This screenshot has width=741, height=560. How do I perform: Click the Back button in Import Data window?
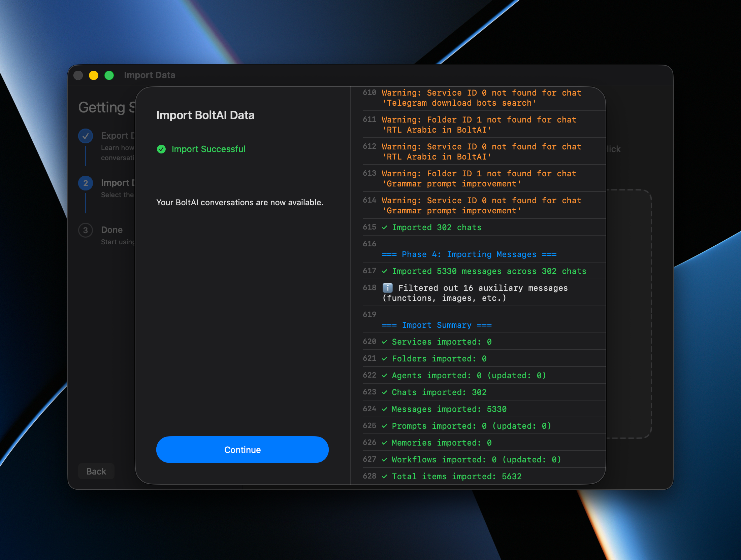tap(96, 471)
